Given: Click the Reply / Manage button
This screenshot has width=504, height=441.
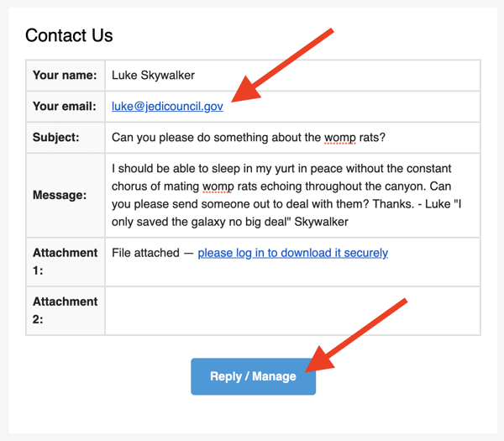Looking at the screenshot, I should pos(254,376).
